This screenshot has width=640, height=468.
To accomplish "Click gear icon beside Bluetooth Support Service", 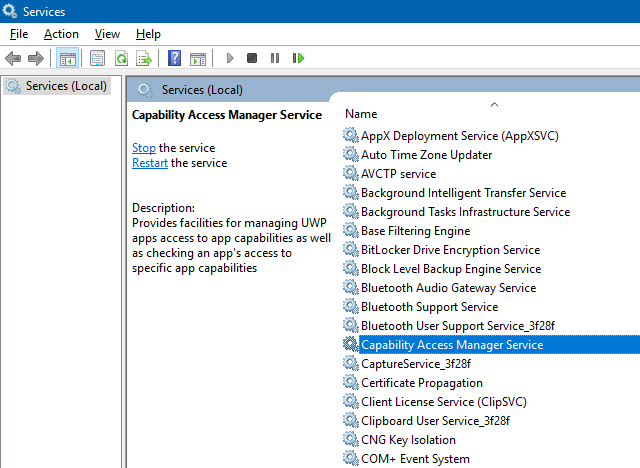I will coord(351,306).
